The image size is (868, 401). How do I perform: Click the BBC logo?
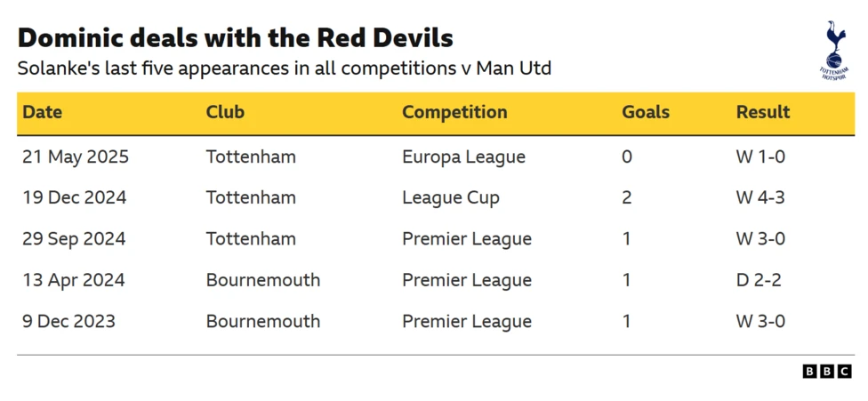pyautogui.click(x=827, y=372)
